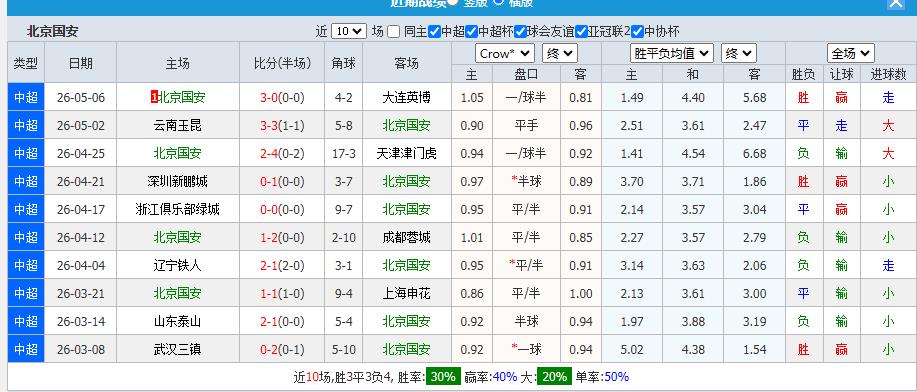Uncheck the 球会友谊 filter checkbox
This screenshot has width=917, height=392.
tap(520, 32)
